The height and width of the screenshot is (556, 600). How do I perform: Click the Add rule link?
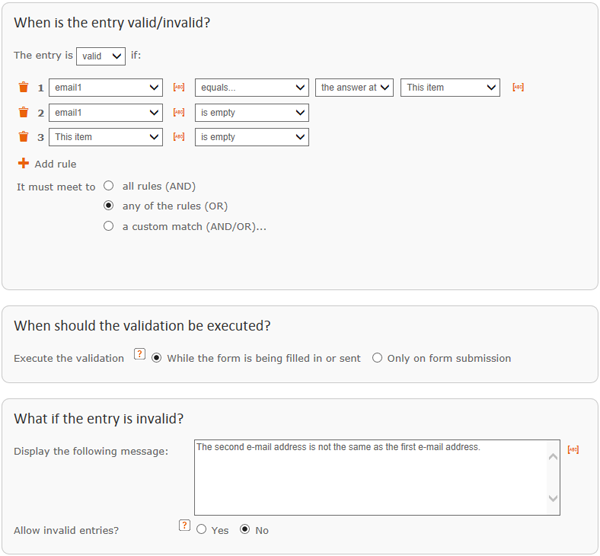tap(55, 164)
